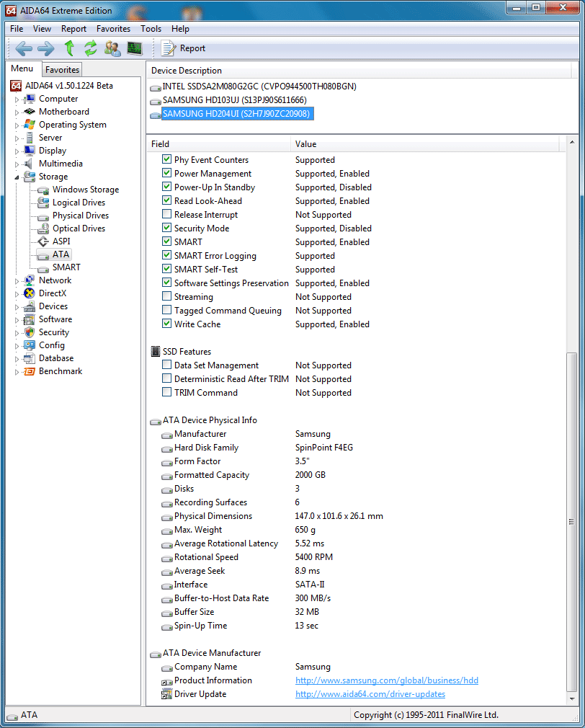585x728 pixels.
Task: Click the Back navigation arrow
Action: (x=24, y=48)
